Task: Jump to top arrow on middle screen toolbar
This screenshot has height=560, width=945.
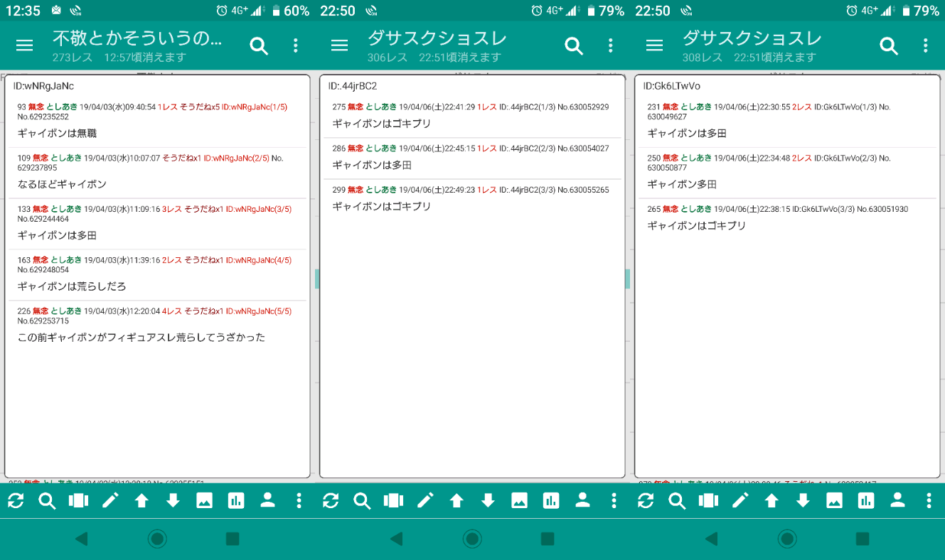Action: (457, 501)
